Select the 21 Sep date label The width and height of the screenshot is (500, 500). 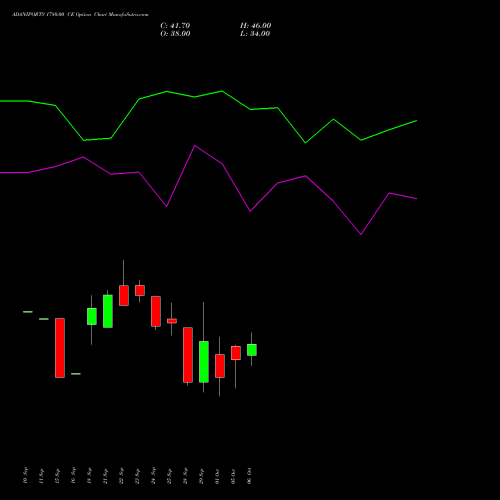click(105, 476)
